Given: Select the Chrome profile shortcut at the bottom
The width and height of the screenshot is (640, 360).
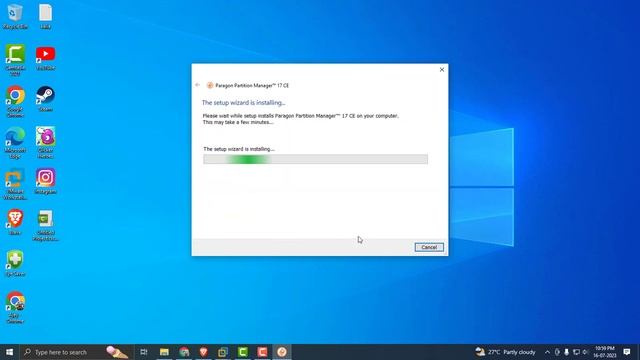Looking at the screenshot, I should (x=15, y=308).
